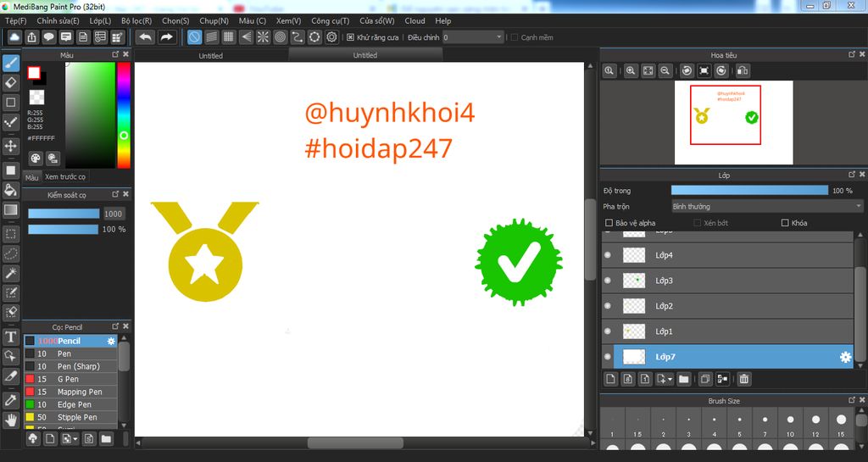Hide the Lớp4 layer
Image resolution: width=868 pixels, height=462 pixels.
click(608, 255)
